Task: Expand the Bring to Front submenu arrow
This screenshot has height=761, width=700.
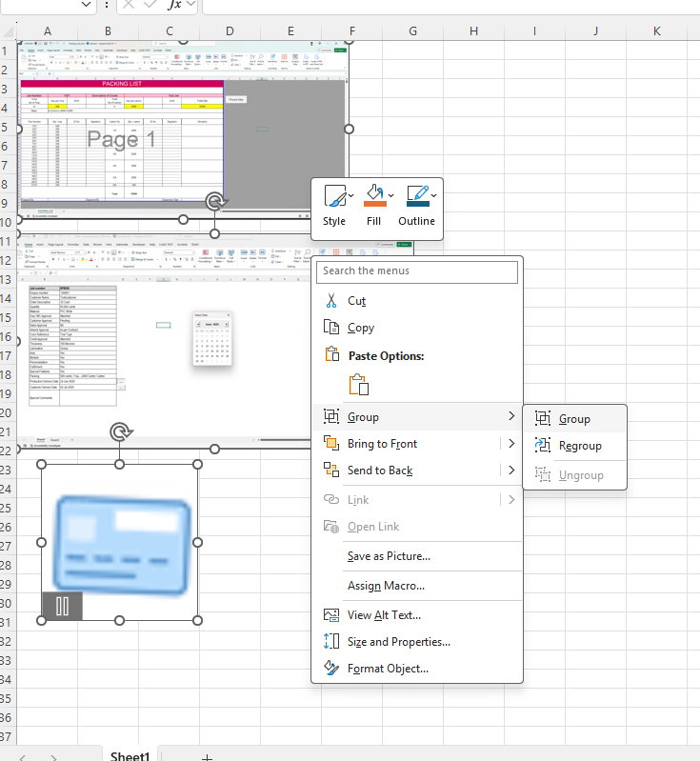Action: (511, 443)
